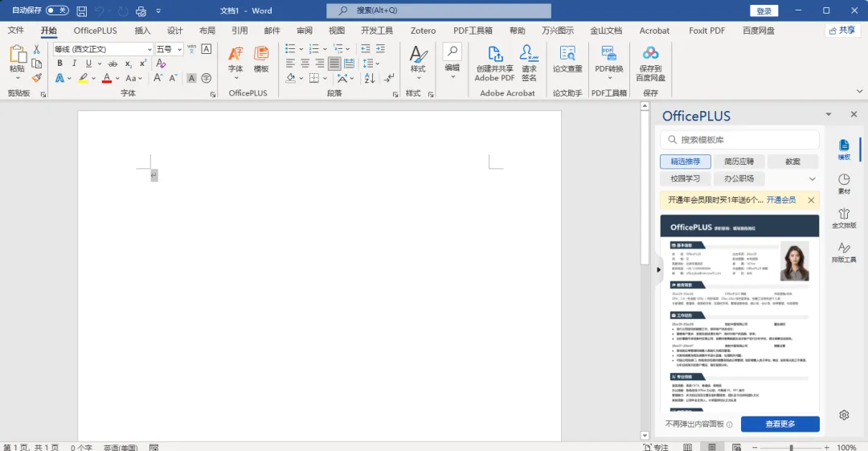Expand more template categories chevron

812,179
